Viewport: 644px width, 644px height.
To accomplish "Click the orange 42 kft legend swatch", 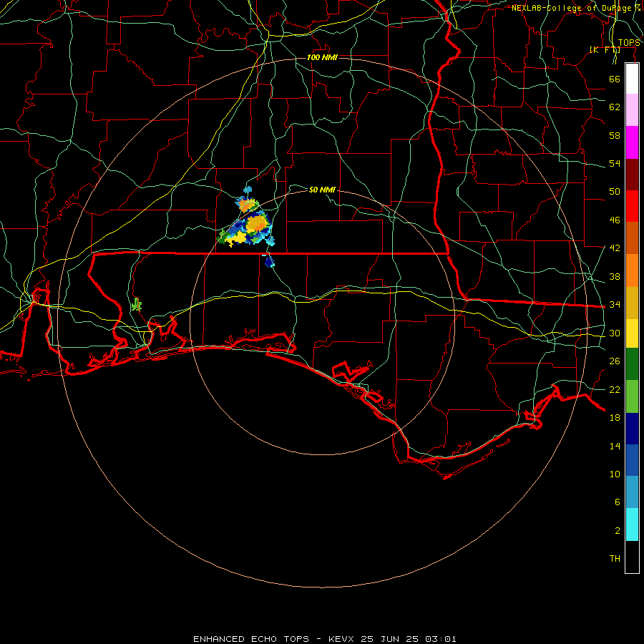I will 632,270.
